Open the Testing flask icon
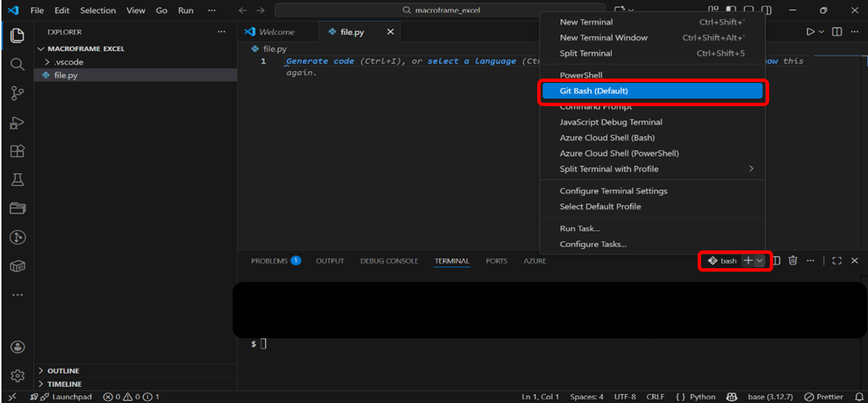 coord(17,180)
